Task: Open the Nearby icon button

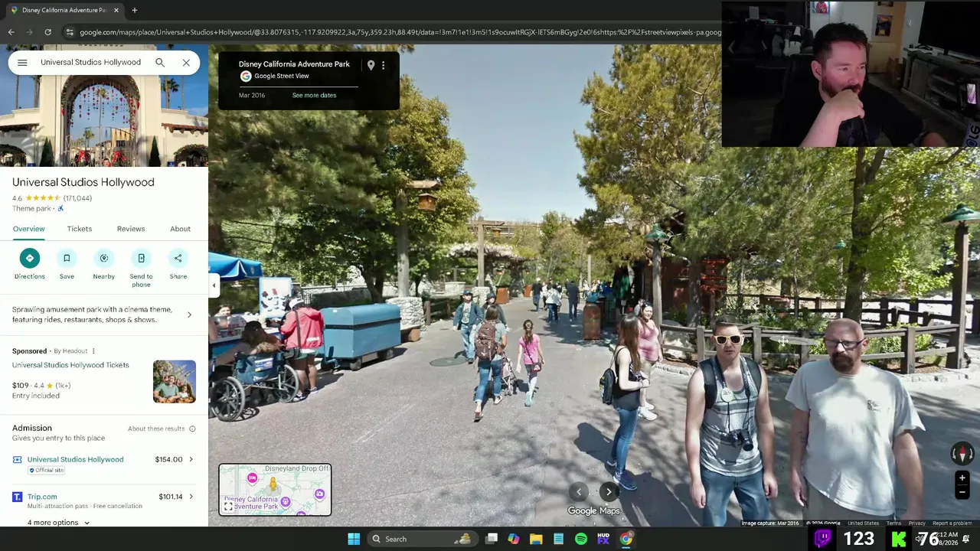Action: 104,258
